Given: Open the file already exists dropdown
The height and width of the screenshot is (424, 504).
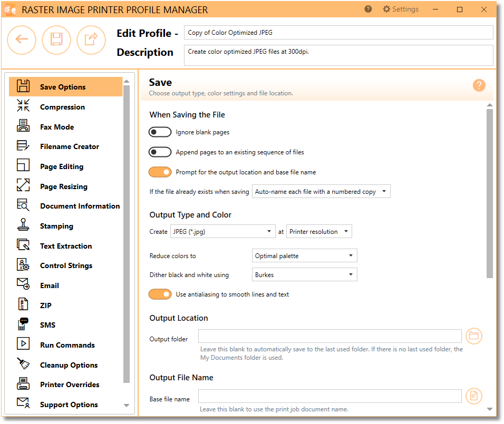Looking at the screenshot, I should pyautogui.click(x=321, y=191).
